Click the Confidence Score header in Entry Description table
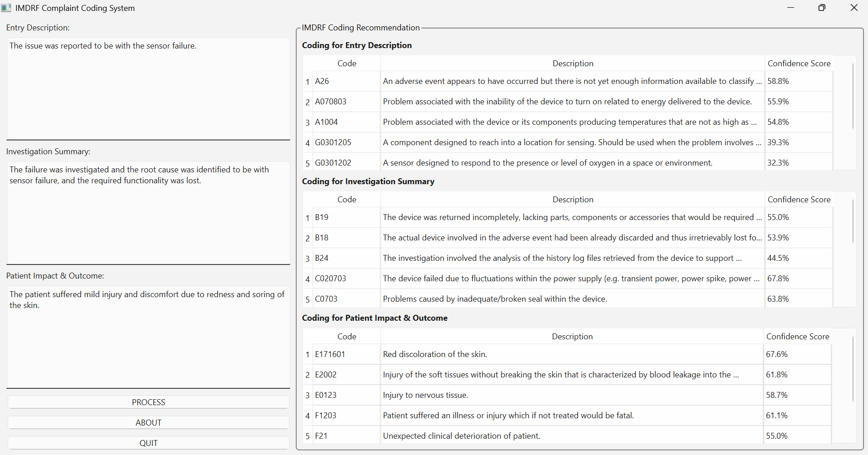This screenshot has height=455, width=868. point(799,63)
